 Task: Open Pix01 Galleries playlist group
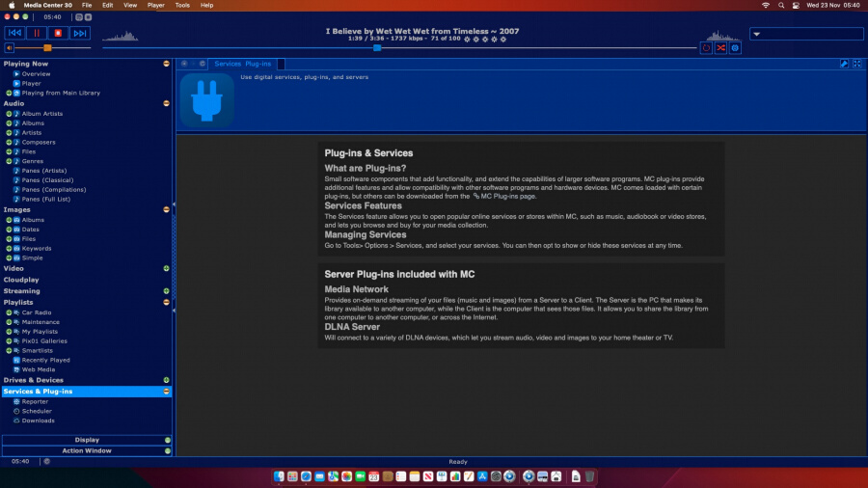click(x=44, y=340)
